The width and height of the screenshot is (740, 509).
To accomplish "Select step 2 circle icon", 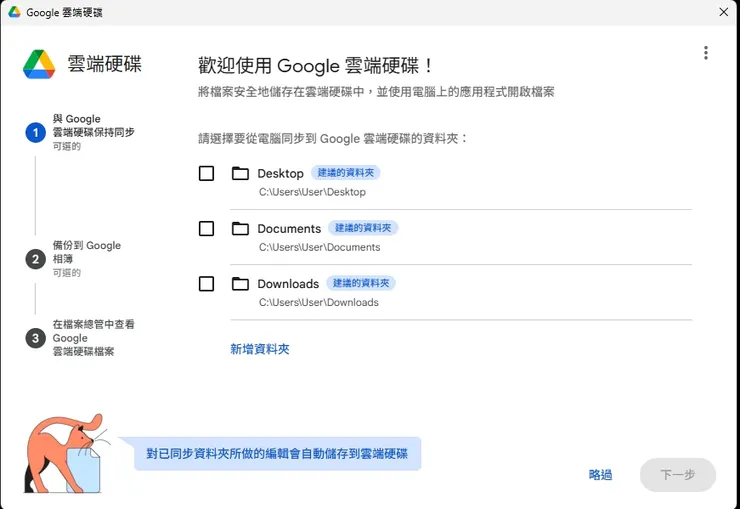I will [x=35, y=259].
